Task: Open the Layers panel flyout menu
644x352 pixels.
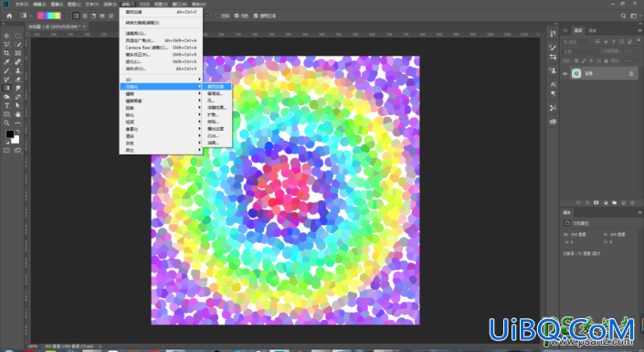Action: pos(639,30)
